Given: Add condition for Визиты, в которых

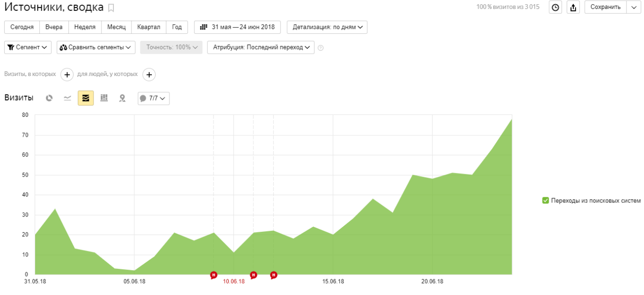Looking at the screenshot, I should coord(67,75).
